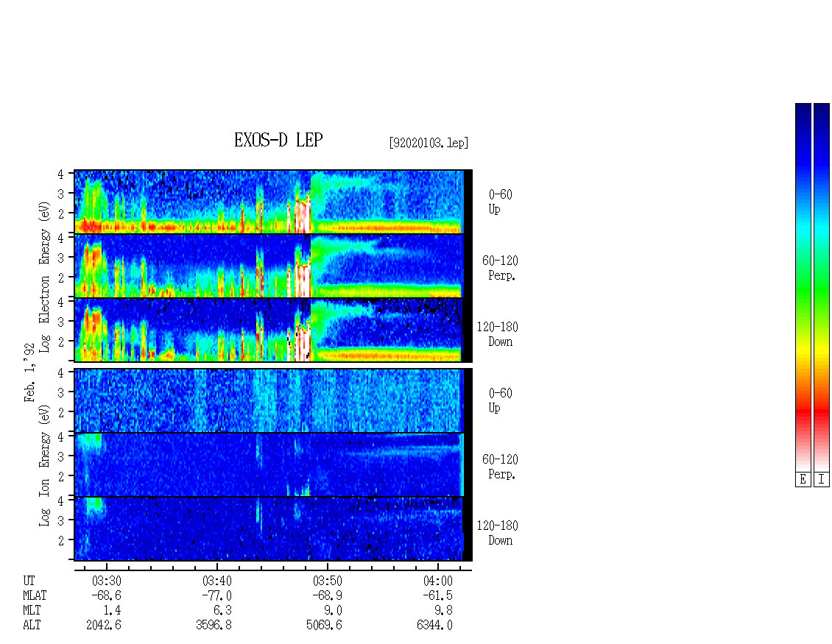The height and width of the screenshot is (644, 832).
Task: Click the 60-120 Perp. label beside ion panel
Action: pos(500,467)
